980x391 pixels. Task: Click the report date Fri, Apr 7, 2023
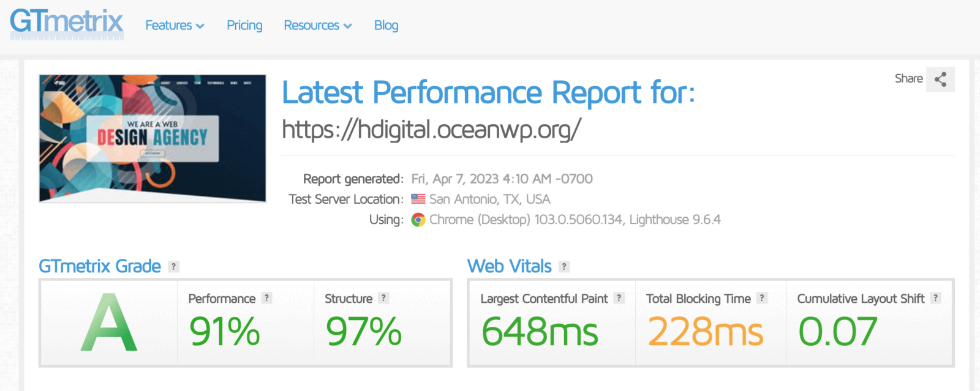coord(502,179)
